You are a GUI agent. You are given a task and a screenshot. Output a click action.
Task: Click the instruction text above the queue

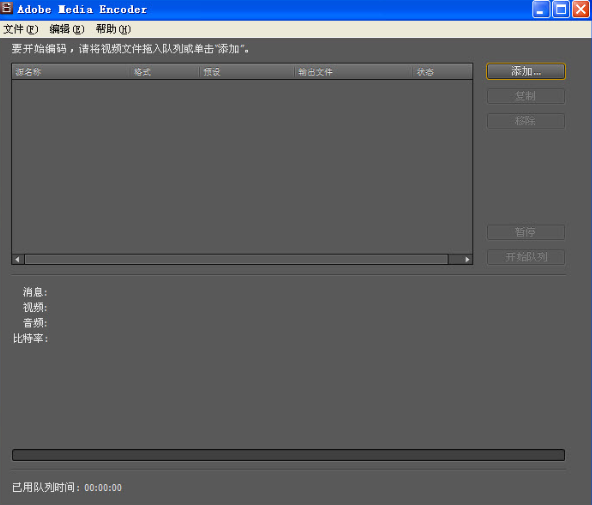130,49
